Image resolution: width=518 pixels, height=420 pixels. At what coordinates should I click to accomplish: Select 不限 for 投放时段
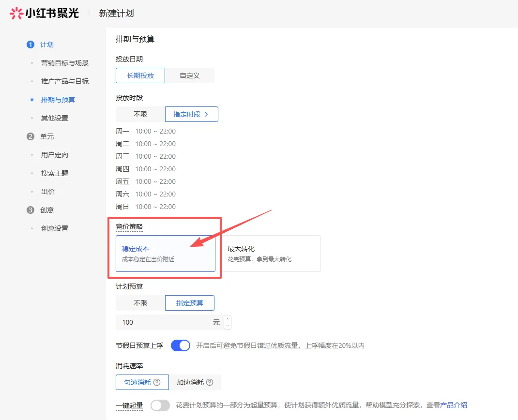[139, 114]
